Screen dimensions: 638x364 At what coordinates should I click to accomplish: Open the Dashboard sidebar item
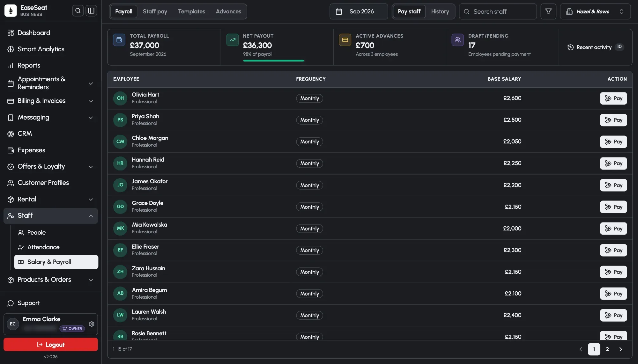(x=51, y=33)
